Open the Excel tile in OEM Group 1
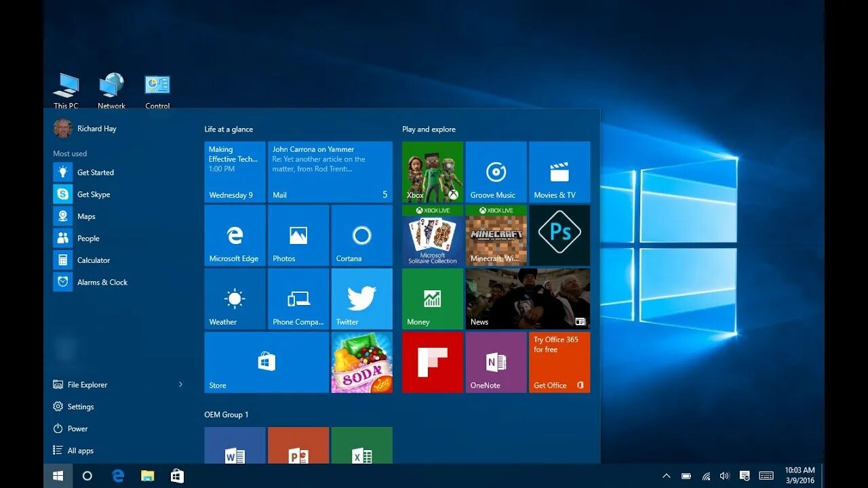868x488 pixels. [x=362, y=445]
